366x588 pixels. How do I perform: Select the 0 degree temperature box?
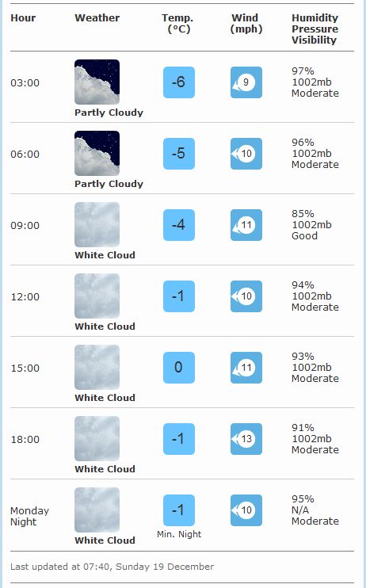[179, 368]
